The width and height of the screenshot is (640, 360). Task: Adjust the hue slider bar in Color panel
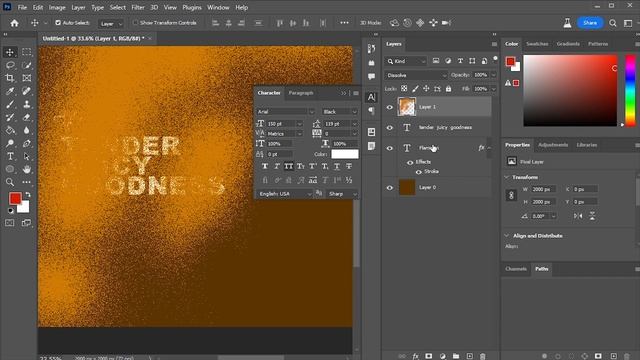click(630, 91)
